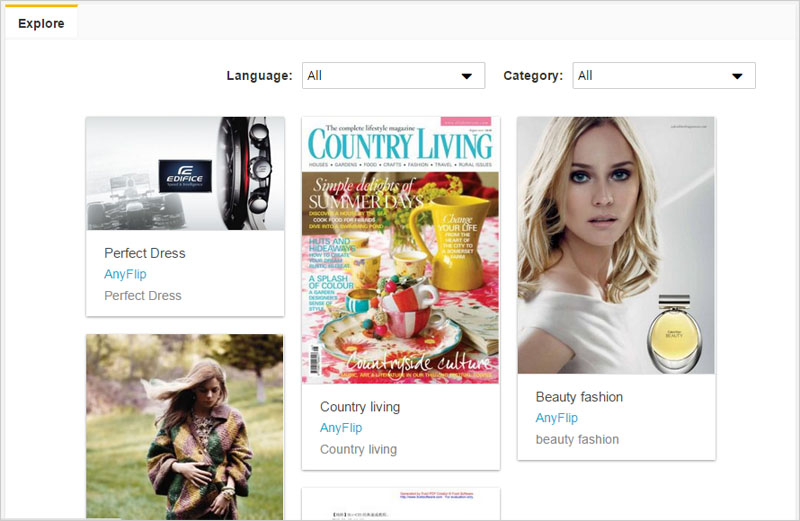Click the Perfect Dress book title

pyautogui.click(x=145, y=253)
